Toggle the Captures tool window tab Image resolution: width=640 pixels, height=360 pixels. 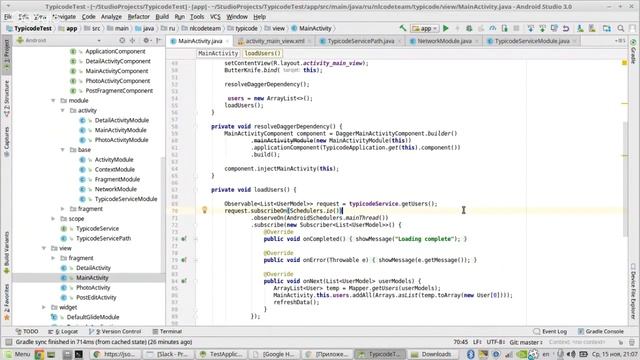click(6, 142)
